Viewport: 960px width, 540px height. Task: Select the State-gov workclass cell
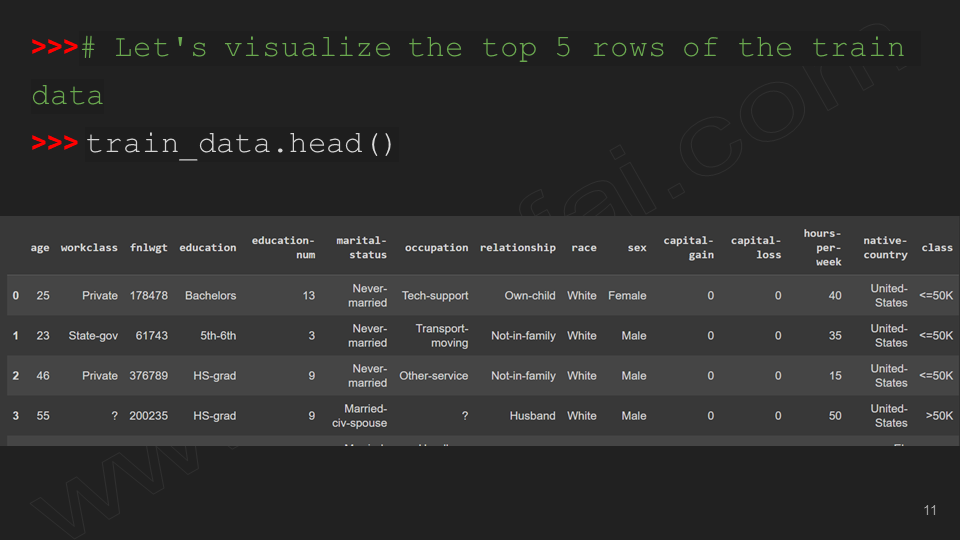pyautogui.click(x=93, y=336)
